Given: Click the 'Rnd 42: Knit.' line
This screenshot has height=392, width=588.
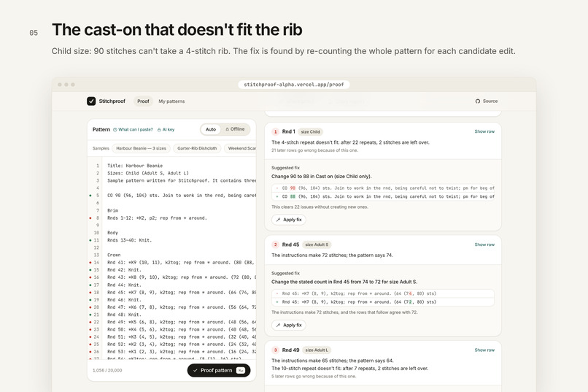Looking at the screenshot, I should (x=124, y=270).
